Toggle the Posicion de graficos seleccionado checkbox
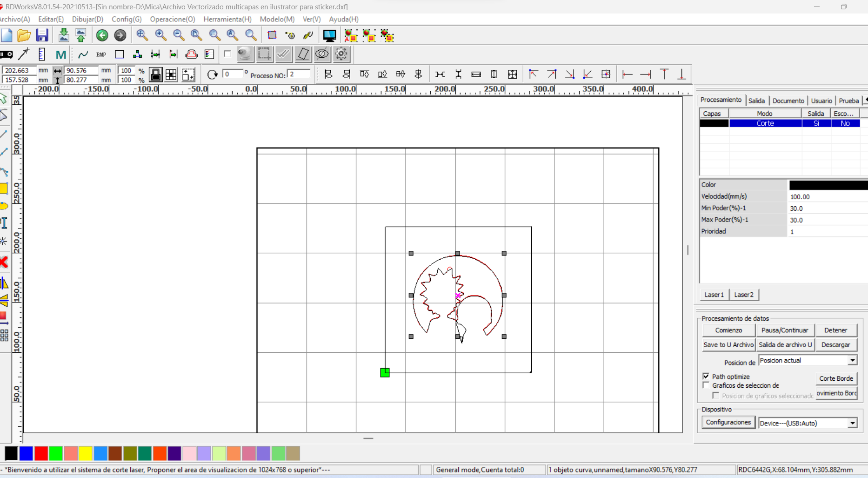The image size is (868, 478). [716, 395]
